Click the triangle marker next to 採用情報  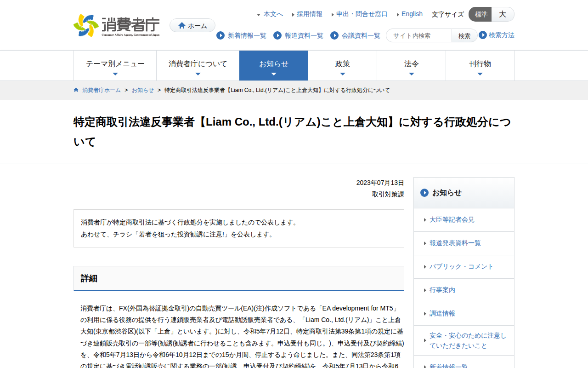point(293,15)
